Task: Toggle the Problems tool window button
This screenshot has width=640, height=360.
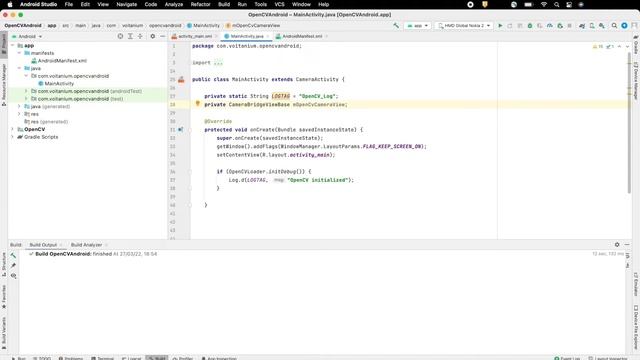Action: [71, 358]
